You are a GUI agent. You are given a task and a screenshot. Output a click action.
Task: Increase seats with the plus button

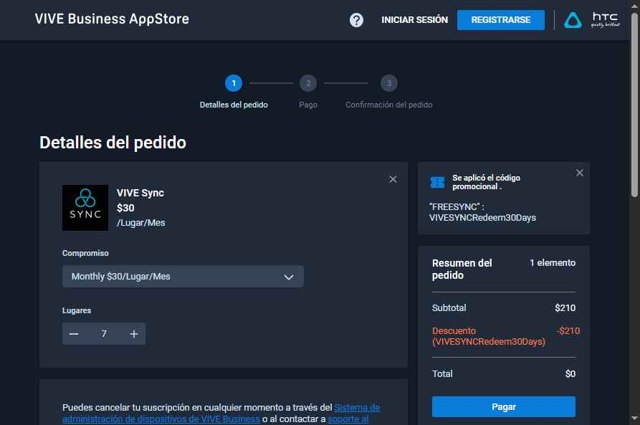pos(134,334)
